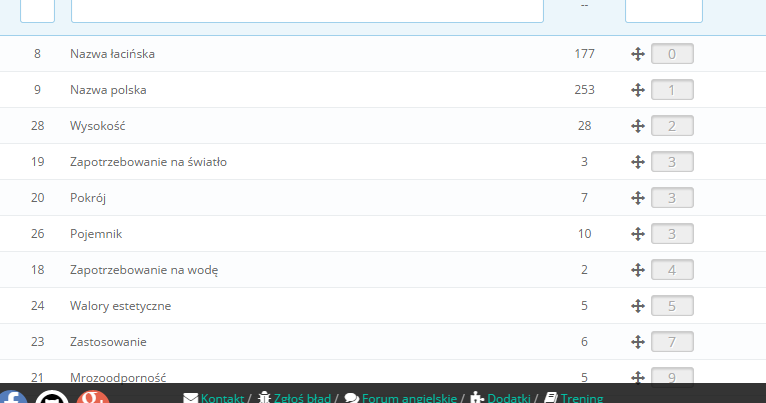Click ID cell 19 in the table
Viewport: 766px width, 403px height.
pyautogui.click(x=38, y=162)
